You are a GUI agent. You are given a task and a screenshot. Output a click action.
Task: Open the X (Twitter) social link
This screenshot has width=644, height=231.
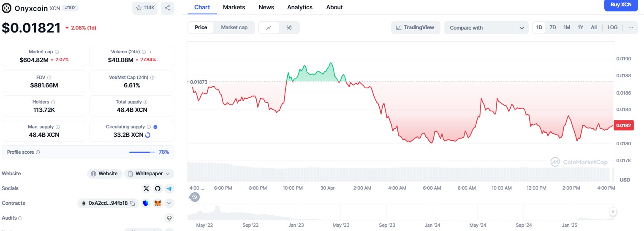coord(146,189)
